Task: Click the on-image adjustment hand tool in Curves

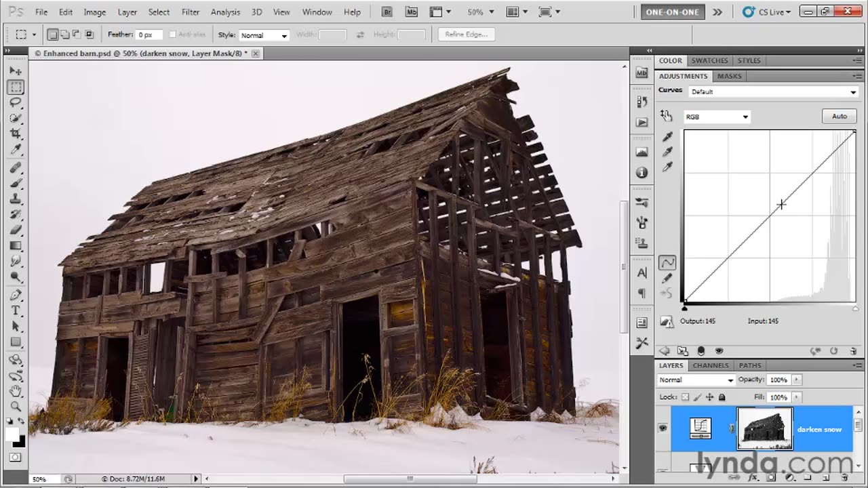Action: (666, 116)
